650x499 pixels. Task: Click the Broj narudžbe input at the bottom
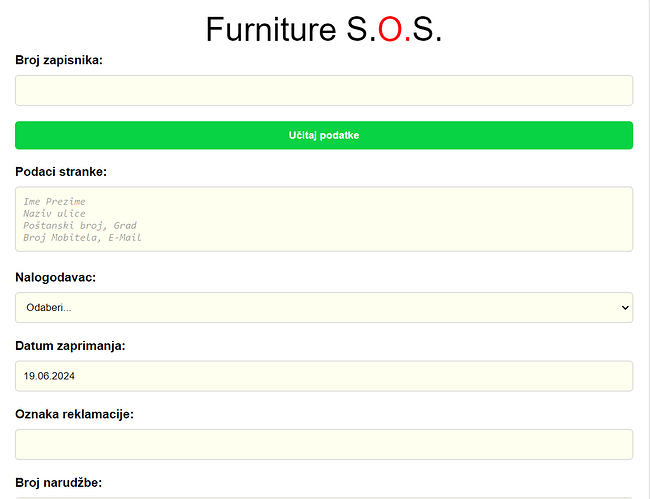tap(323, 496)
